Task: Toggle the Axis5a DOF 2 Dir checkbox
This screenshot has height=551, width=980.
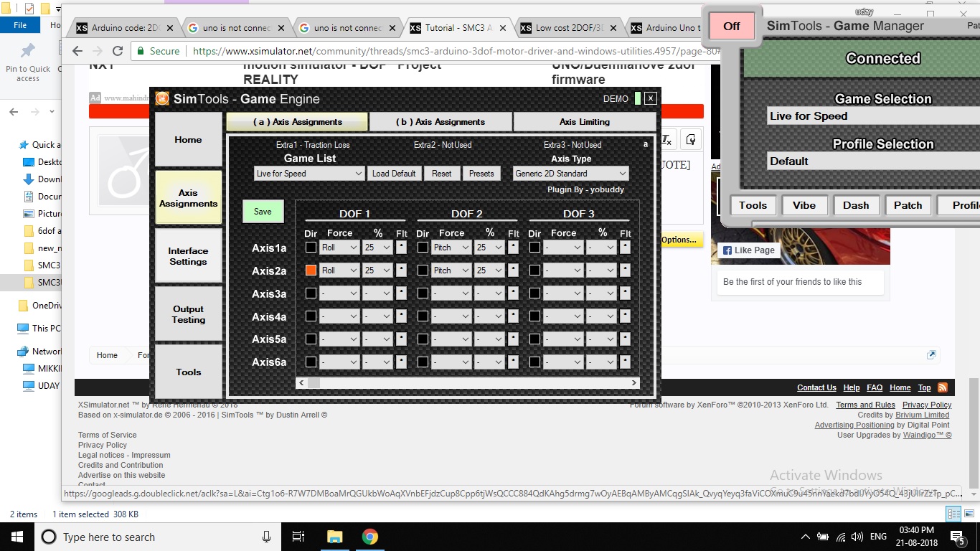Action: coord(423,339)
